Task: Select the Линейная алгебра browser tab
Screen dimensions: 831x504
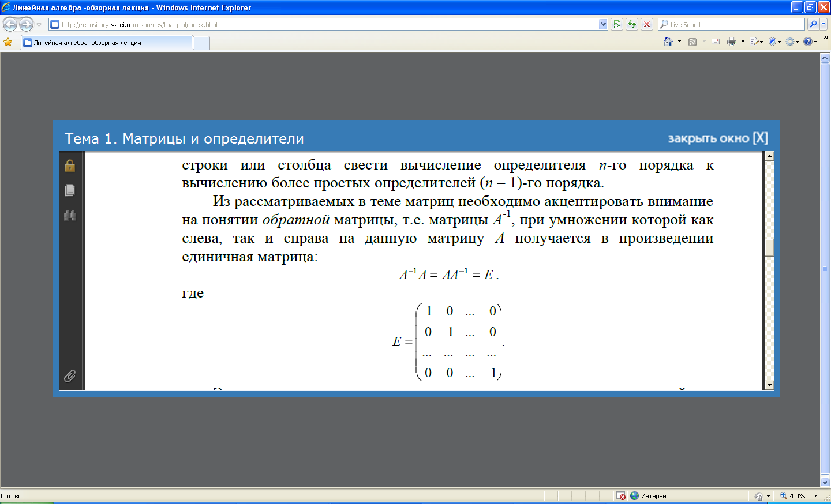Action: [x=107, y=43]
